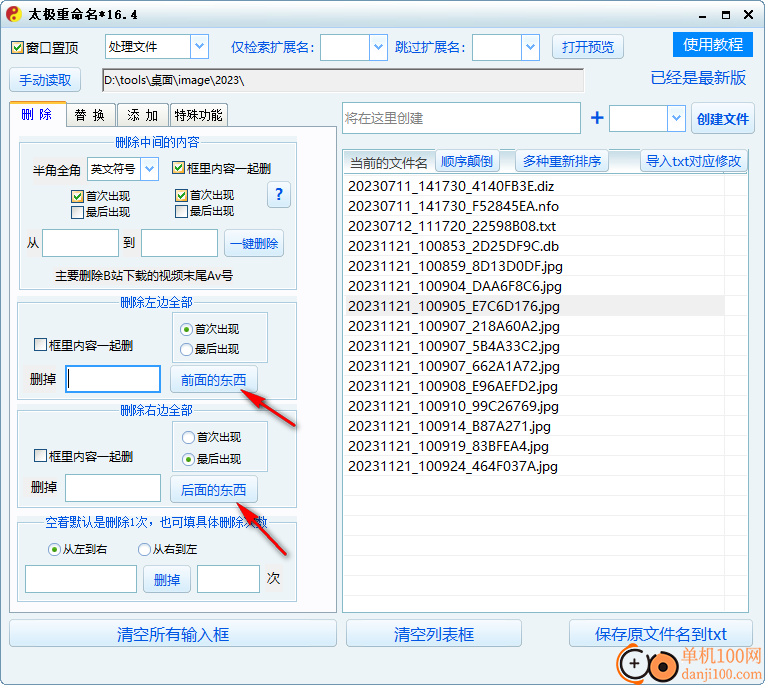Click the 手动读取 button

pos(45,80)
